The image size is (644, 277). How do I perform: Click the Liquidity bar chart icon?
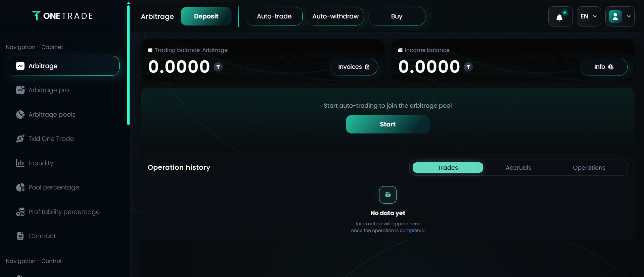(x=20, y=163)
